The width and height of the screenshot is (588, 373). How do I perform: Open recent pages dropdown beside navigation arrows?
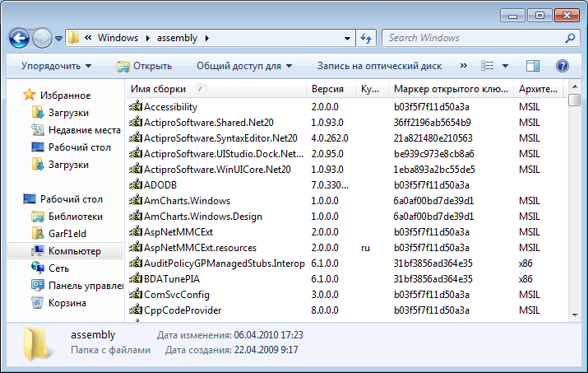[x=58, y=39]
